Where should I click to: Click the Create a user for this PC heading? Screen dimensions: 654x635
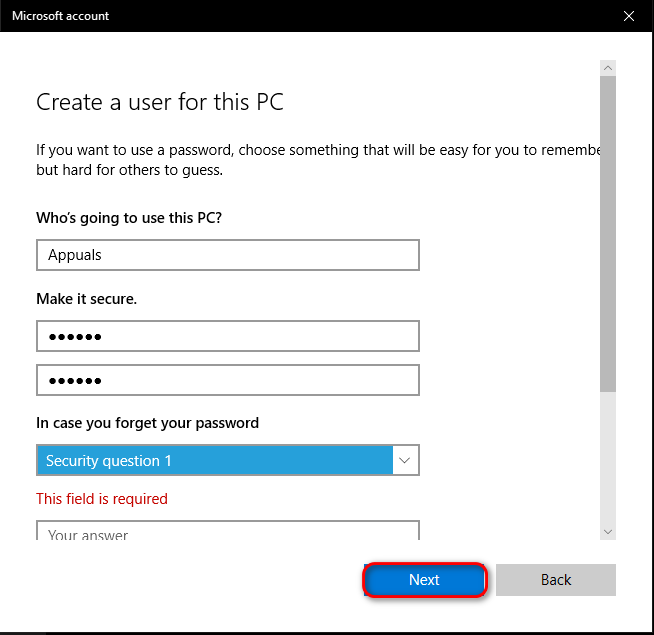tap(161, 102)
